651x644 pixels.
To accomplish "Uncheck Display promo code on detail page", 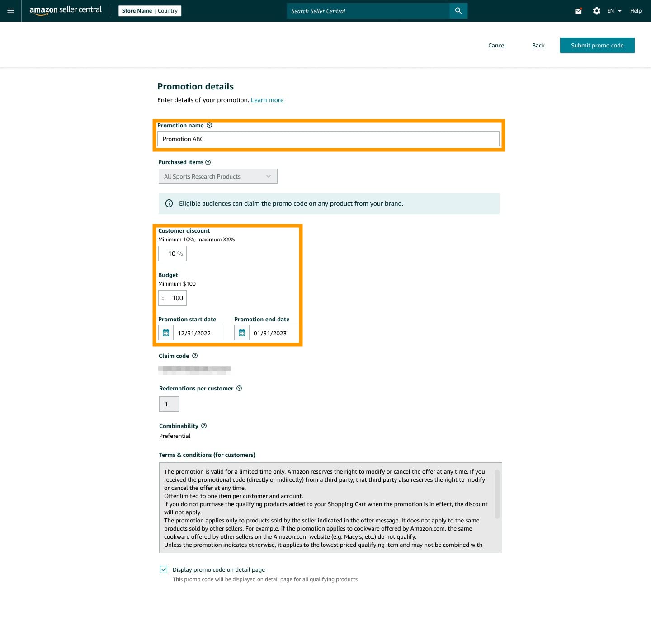I will pyautogui.click(x=164, y=569).
